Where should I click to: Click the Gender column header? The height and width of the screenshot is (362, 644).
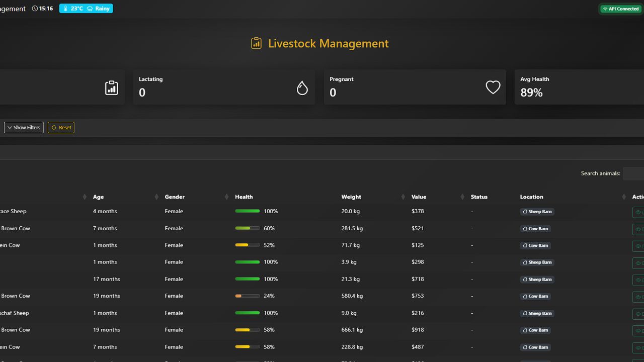[x=175, y=197]
